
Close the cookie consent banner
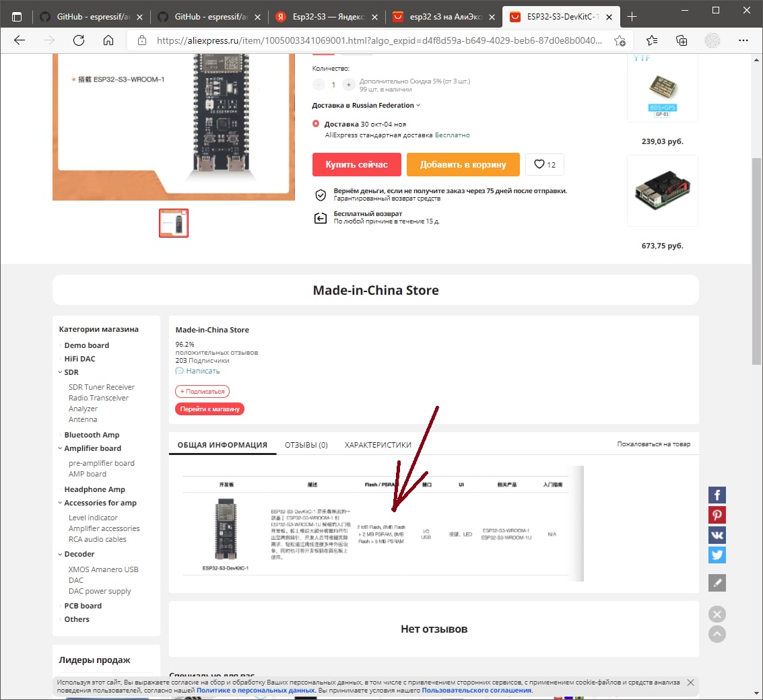point(690,682)
